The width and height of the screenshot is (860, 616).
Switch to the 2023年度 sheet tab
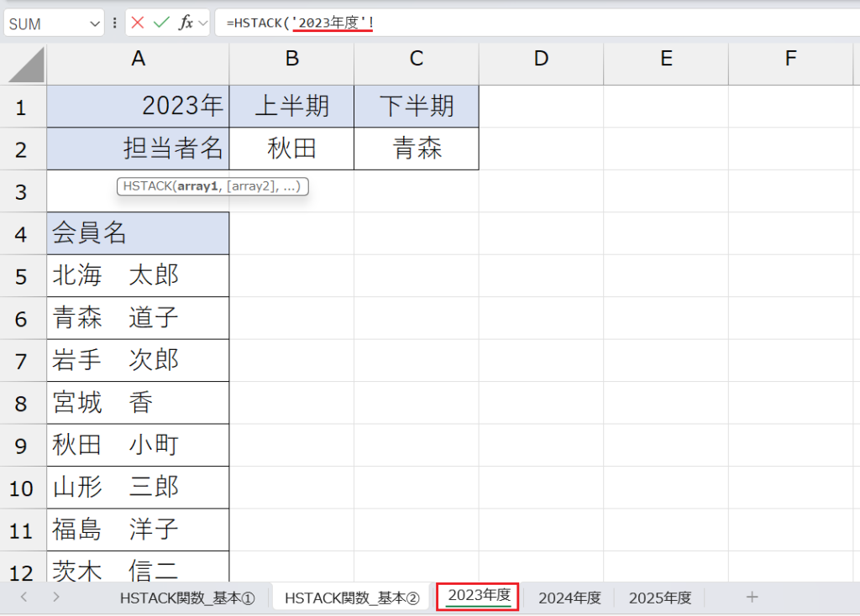[479, 596]
